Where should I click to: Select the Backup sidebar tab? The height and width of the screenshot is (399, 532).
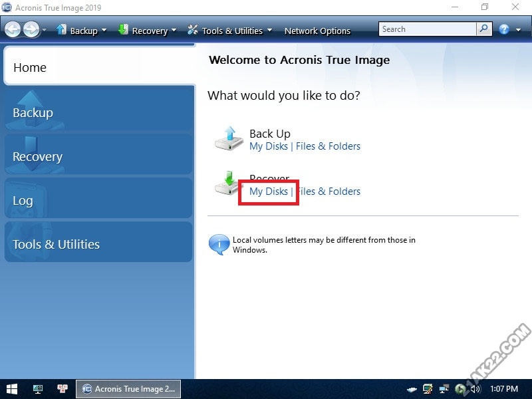[98, 110]
